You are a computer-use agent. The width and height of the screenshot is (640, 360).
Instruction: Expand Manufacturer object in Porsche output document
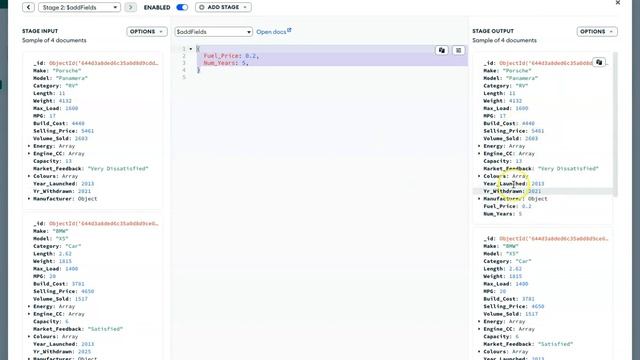479,199
